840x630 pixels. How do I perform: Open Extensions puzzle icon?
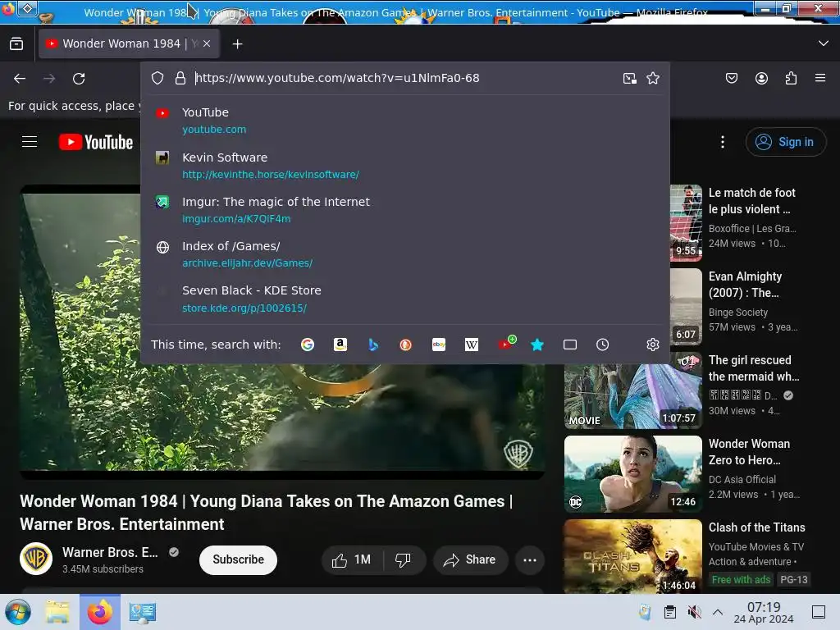[791, 78]
